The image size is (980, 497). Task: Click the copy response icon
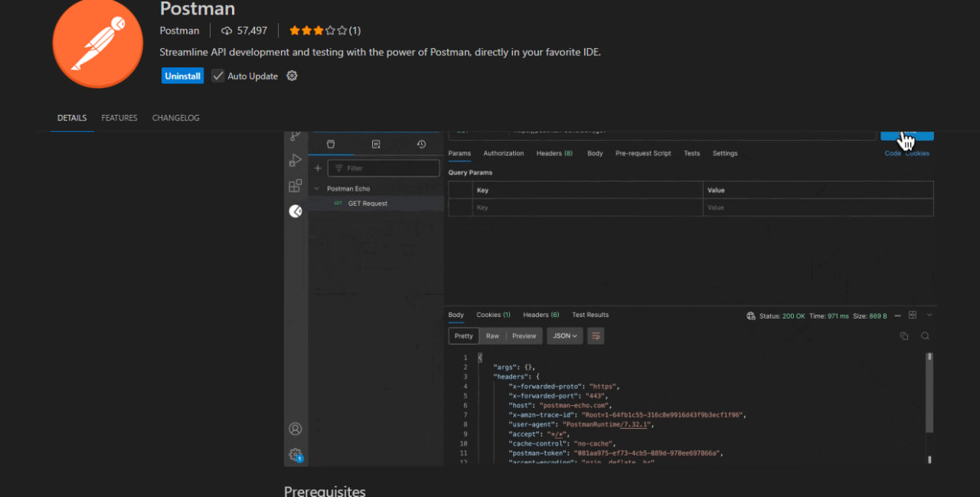(x=904, y=335)
